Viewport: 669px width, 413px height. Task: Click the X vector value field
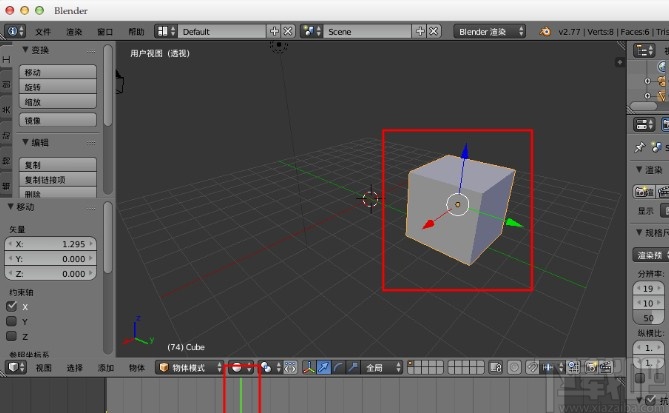(x=50, y=244)
